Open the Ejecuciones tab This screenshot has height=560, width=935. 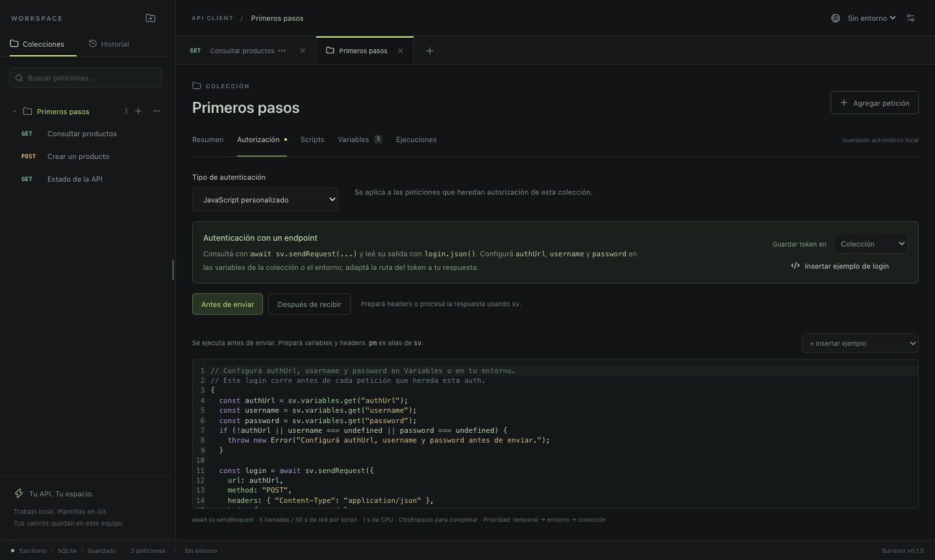click(416, 140)
